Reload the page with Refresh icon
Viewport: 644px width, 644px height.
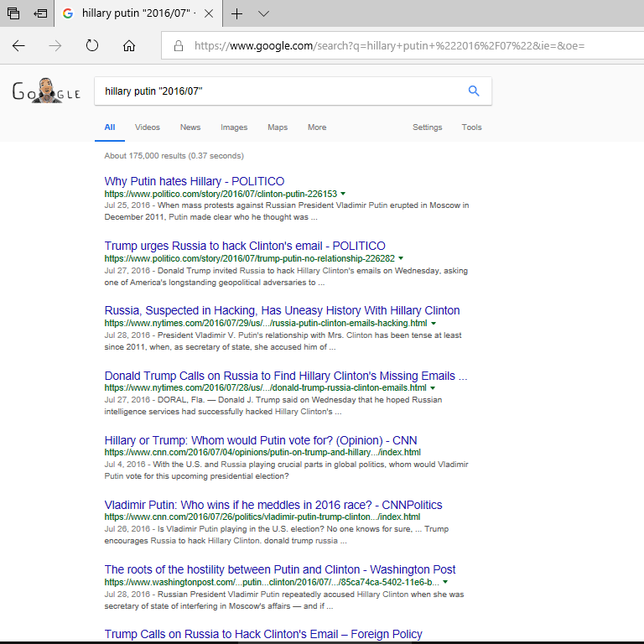(x=92, y=45)
